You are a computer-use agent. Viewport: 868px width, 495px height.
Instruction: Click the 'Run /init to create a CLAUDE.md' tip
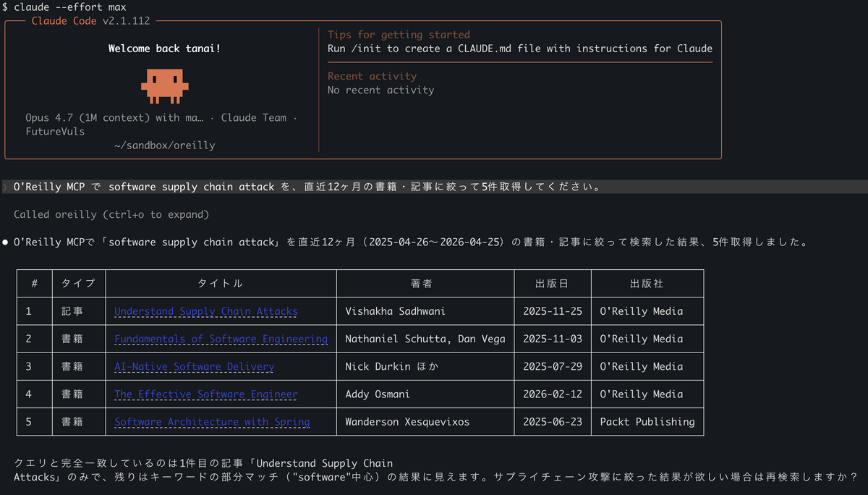tap(520, 48)
